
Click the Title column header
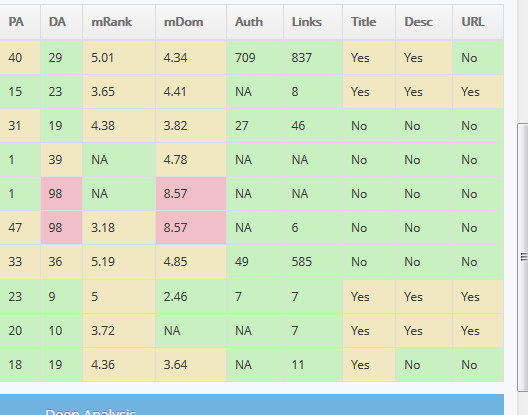[x=369, y=22]
